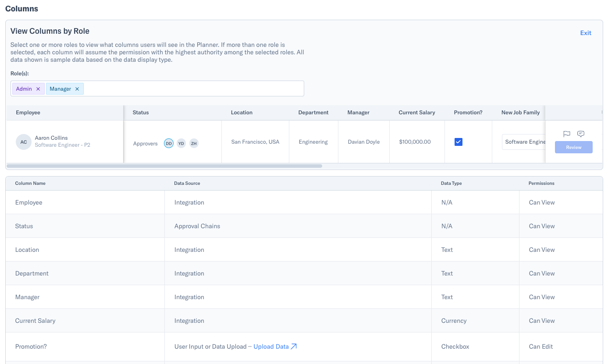Click Aaron Collins's AC avatar
Screen dimensions: 608x364
click(x=23, y=141)
